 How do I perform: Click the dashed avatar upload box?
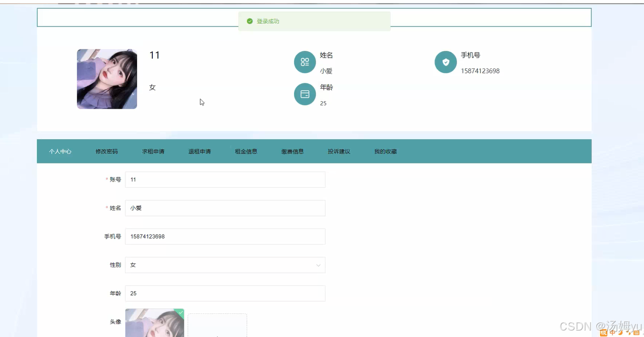click(x=217, y=325)
